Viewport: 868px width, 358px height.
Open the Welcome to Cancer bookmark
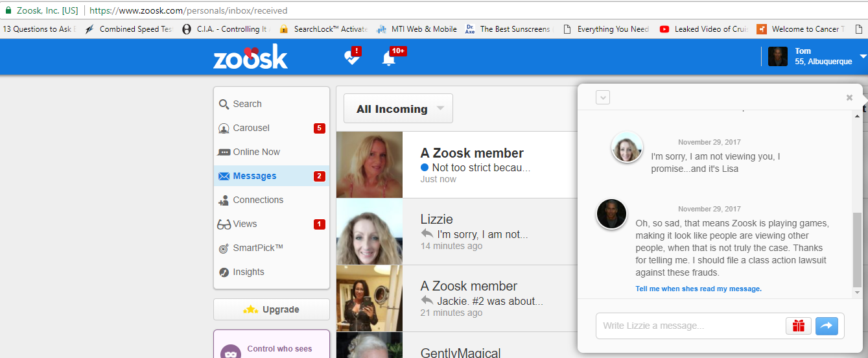pos(801,29)
